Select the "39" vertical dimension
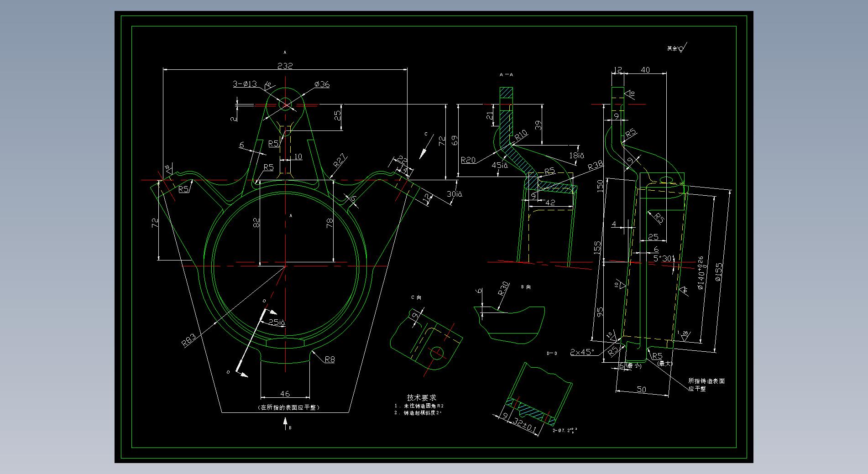The image size is (868, 474). [x=538, y=125]
